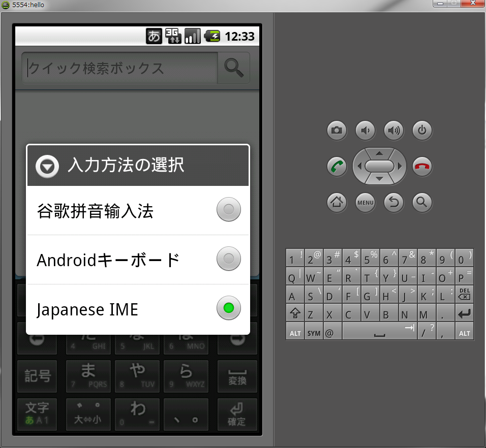Click the M key on hardware keyboard
The height and width of the screenshot is (448, 486).
[x=427, y=313]
